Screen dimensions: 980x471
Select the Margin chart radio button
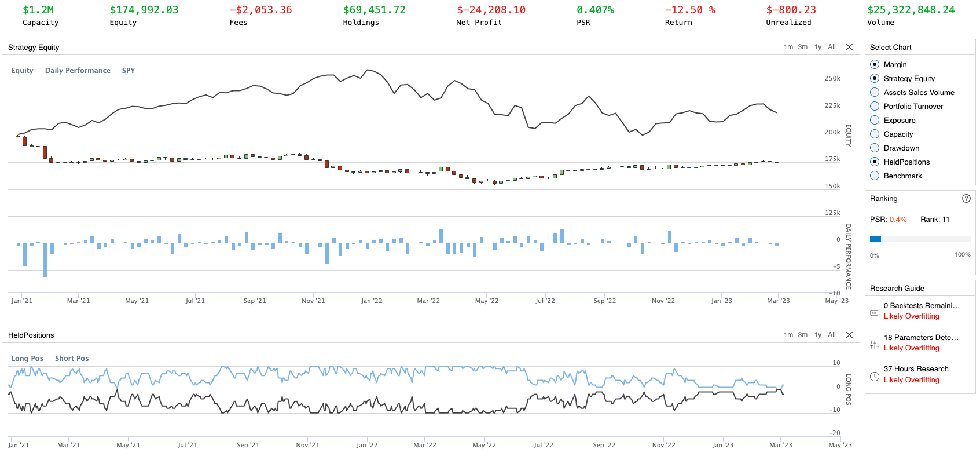[x=875, y=64]
